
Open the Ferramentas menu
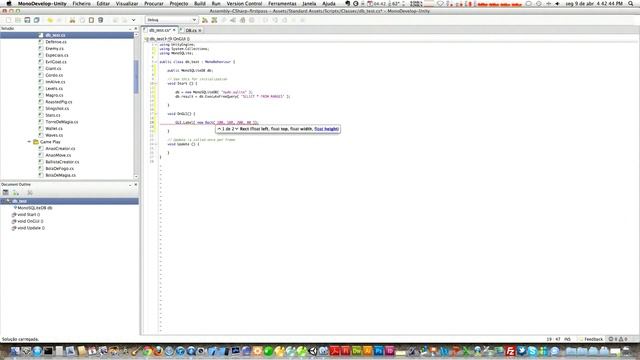pyautogui.click(x=282, y=3)
